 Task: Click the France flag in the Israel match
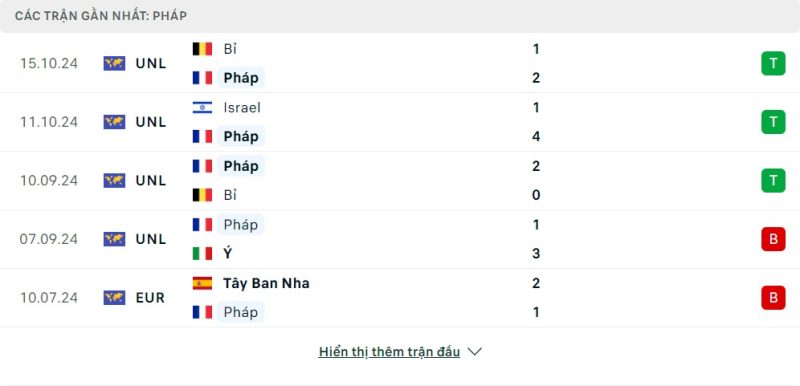tap(202, 136)
